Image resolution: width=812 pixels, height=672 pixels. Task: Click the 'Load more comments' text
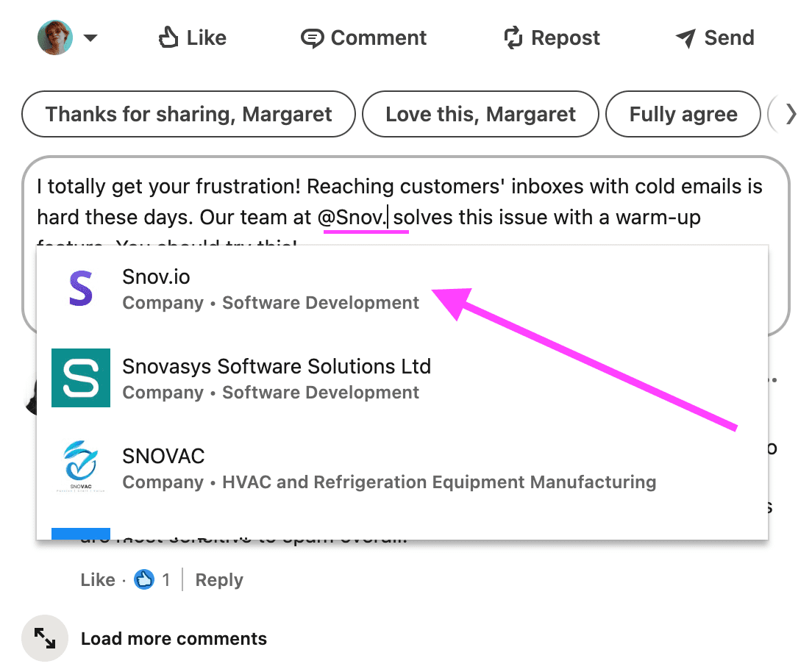click(174, 639)
